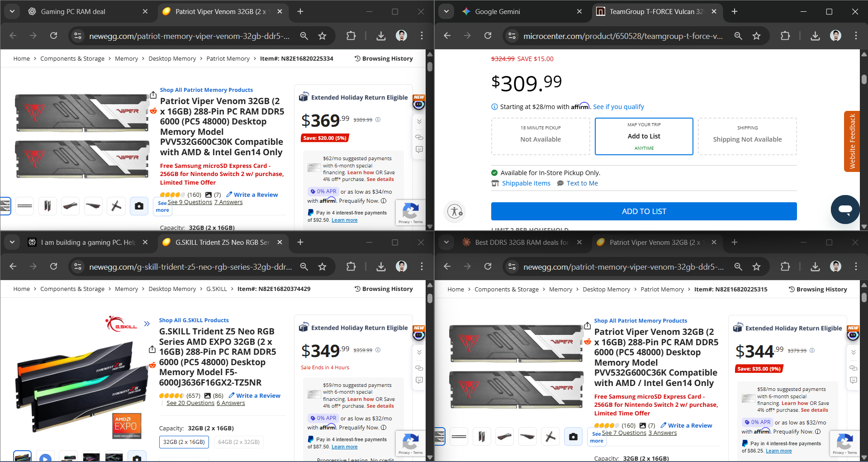
Task: Switch to the Google Gemini tab
Action: point(498,11)
